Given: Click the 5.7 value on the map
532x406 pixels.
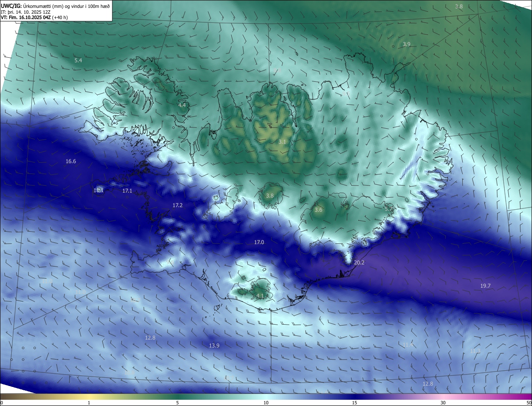Looking at the screenshot, I should pos(389,209).
